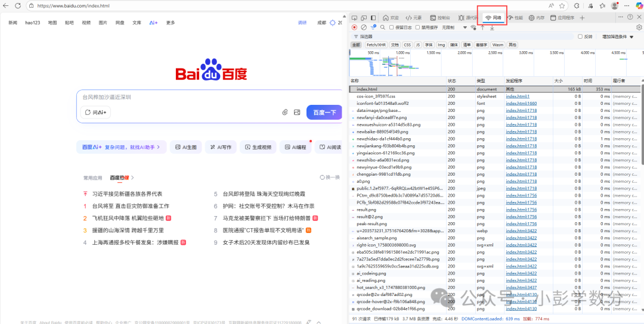Image resolution: width=644 pixels, height=324 pixels.
Task: Select the 全部 request type filter
Action: 355,45
